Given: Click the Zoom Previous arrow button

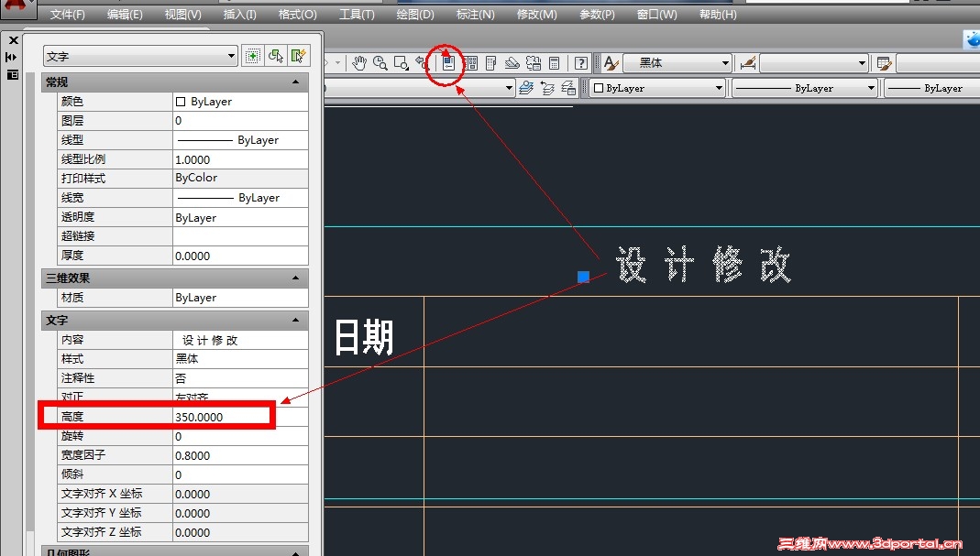Looking at the screenshot, I should 421,62.
